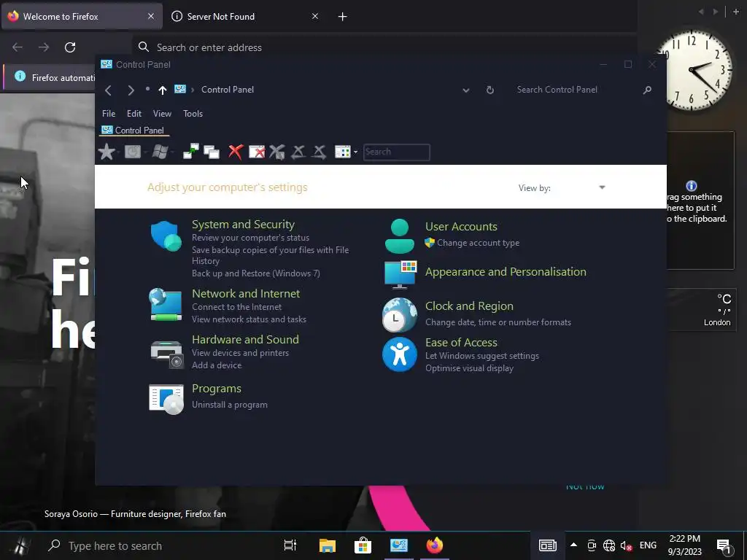Go back in the Control Panel window
The width and height of the screenshot is (747, 560).
(109, 90)
